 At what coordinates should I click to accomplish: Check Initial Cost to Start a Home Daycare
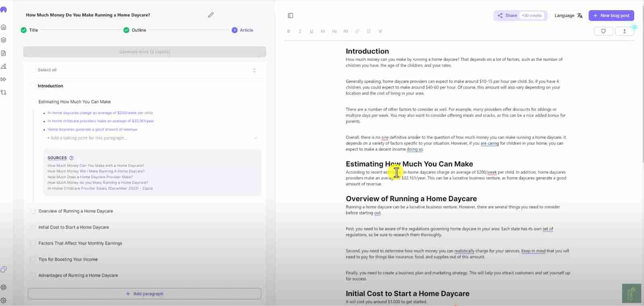(33, 227)
